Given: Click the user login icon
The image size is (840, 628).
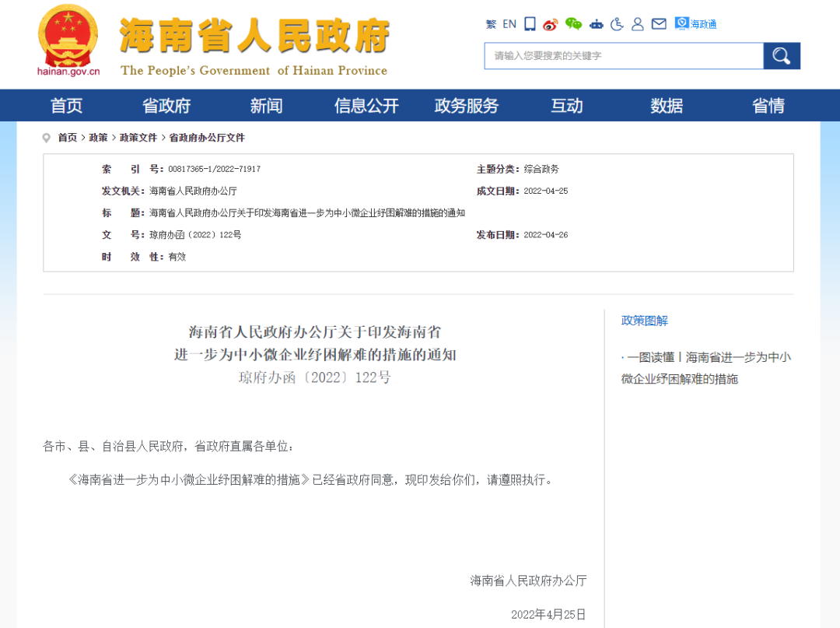Looking at the screenshot, I should pyautogui.click(x=638, y=24).
